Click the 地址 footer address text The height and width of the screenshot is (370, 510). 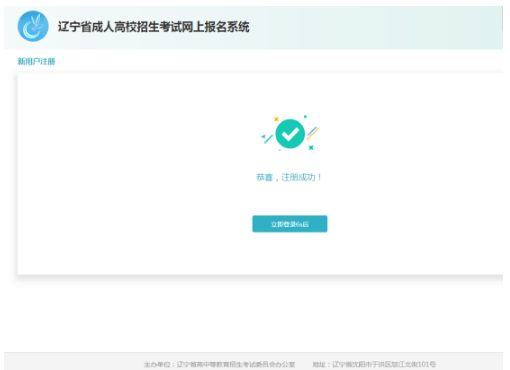[x=374, y=364]
